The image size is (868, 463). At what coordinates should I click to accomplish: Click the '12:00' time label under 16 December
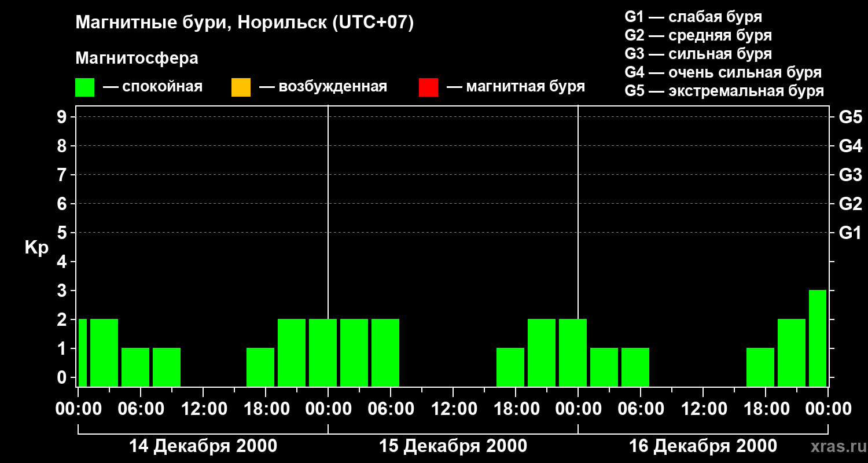pyautogui.click(x=703, y=409)
